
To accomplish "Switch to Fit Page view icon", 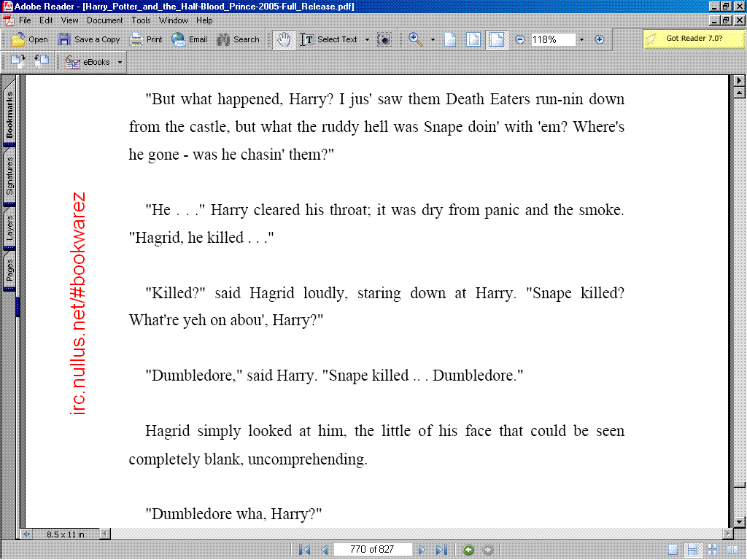I will (x=473, y=39).
